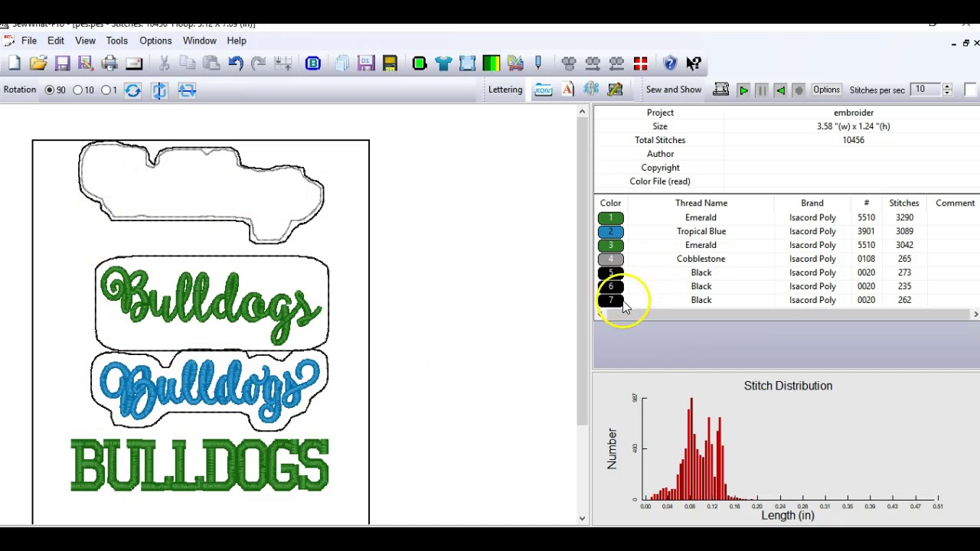Flip design with horizontal mirror icon
This screenshot has width=980, height=551.
click(187, 90)
